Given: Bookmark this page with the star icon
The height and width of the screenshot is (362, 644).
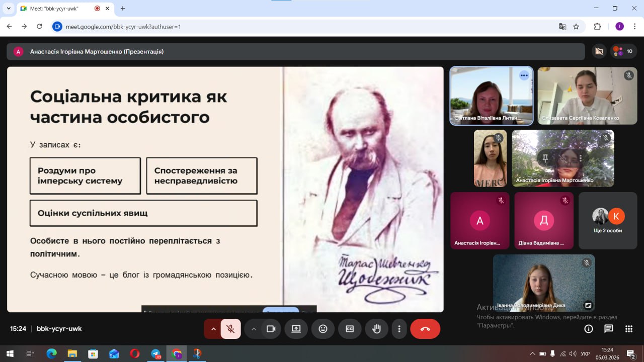Looking at the screenshot, I should coord(576,27).
